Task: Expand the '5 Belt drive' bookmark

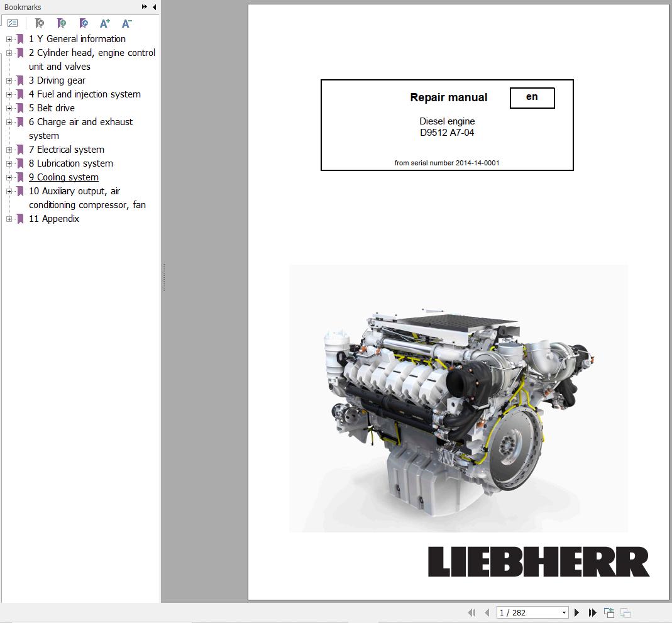Action: point(9,108)
